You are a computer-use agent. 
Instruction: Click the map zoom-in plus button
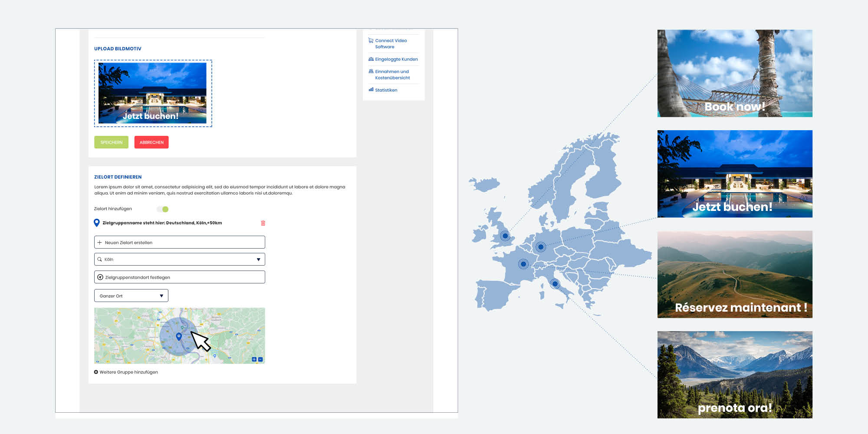coord(254,359)
